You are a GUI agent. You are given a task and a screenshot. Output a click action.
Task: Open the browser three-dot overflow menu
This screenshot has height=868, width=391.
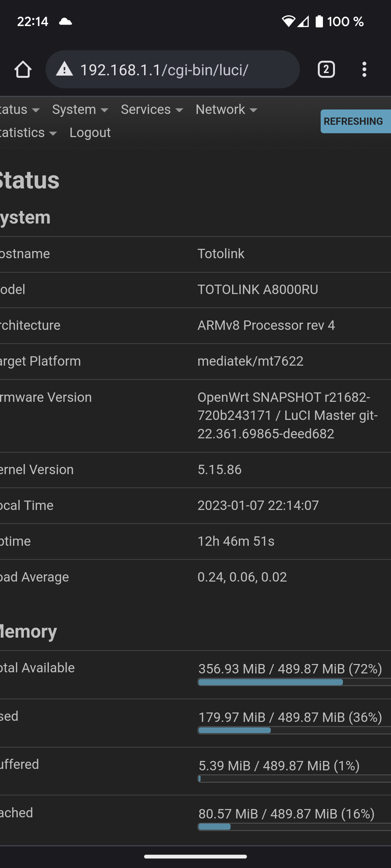(x=364, y=69)
